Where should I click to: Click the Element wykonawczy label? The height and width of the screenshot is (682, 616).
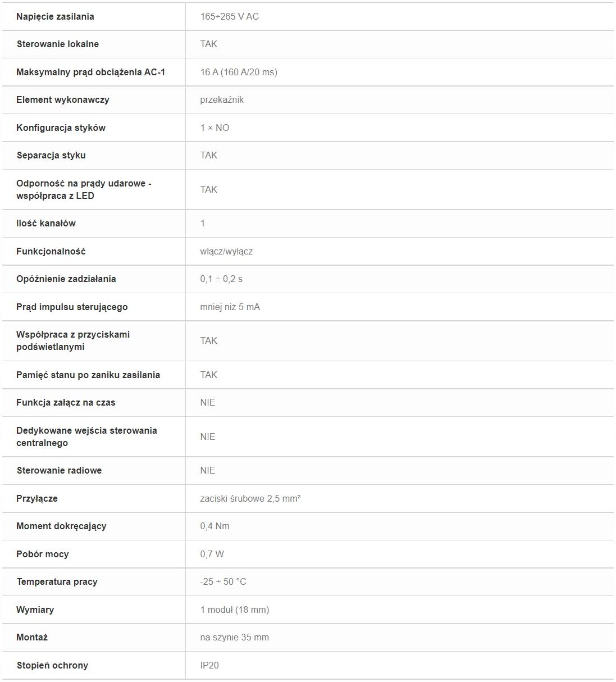tap(63, 99)
